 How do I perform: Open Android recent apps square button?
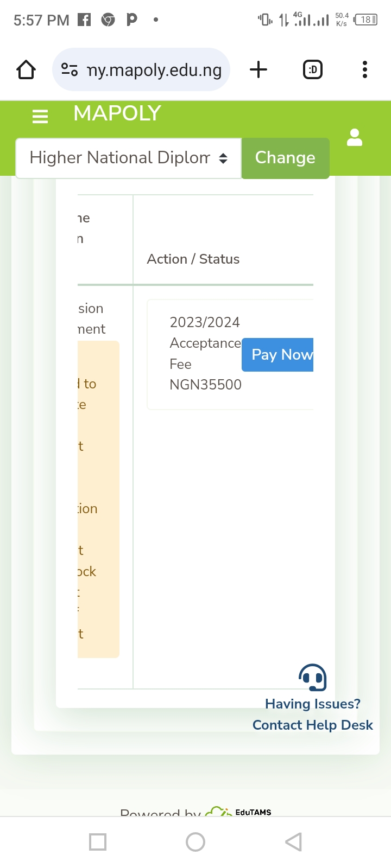(x=98, y=842)
